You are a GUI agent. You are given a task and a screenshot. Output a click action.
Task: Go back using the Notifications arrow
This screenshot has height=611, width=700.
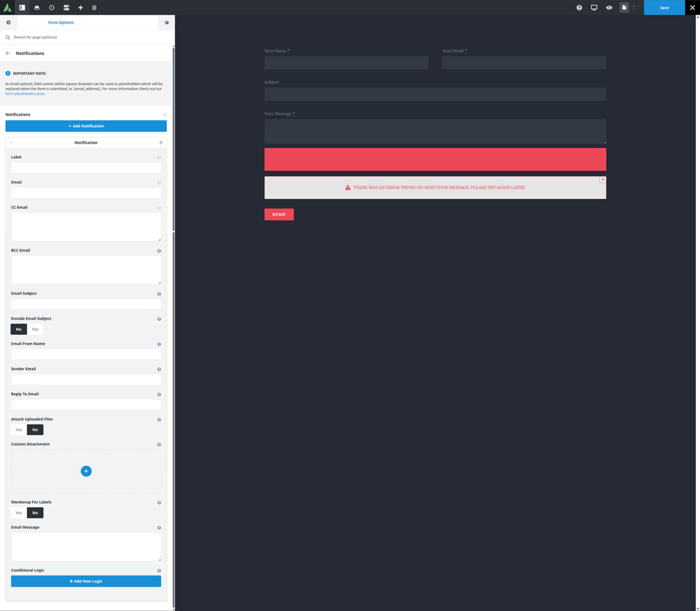(x=6, y=53)
